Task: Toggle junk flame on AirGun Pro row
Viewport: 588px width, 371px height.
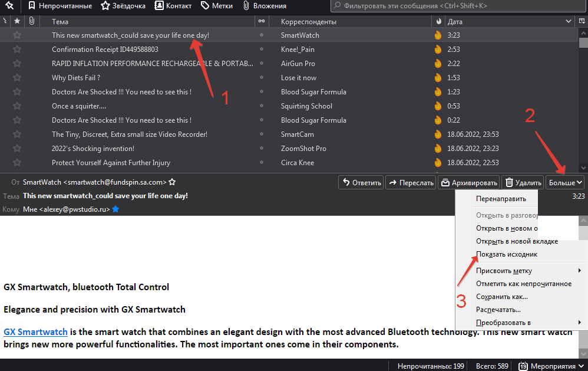Action: pos(438,64)
